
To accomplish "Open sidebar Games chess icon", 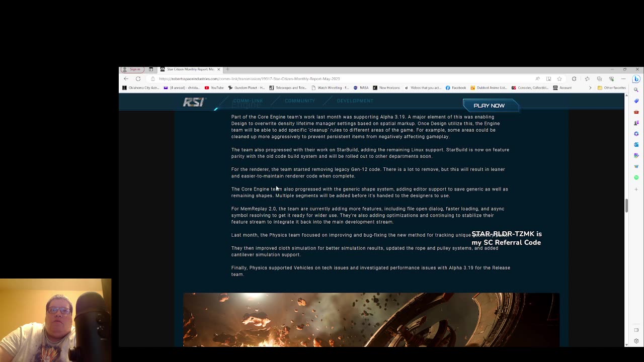I will (636, 123).
